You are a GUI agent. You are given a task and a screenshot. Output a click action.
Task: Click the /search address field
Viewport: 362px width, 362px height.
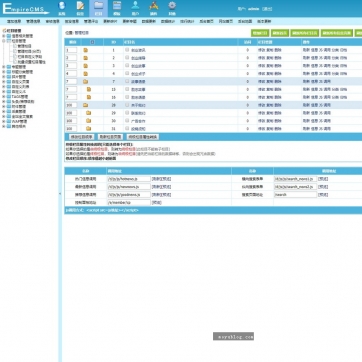coord(295,195)
